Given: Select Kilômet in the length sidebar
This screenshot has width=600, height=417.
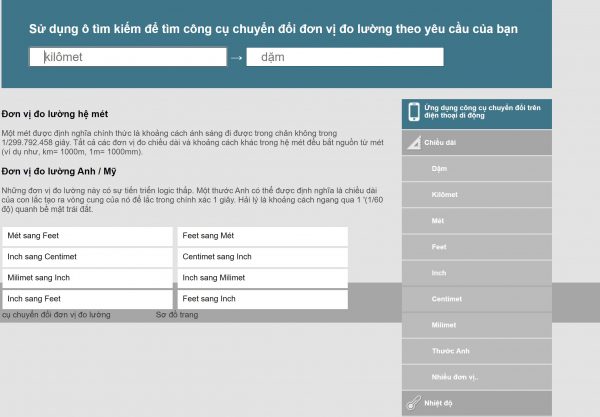Looking at the screenshot, I should tap(477, 195).
